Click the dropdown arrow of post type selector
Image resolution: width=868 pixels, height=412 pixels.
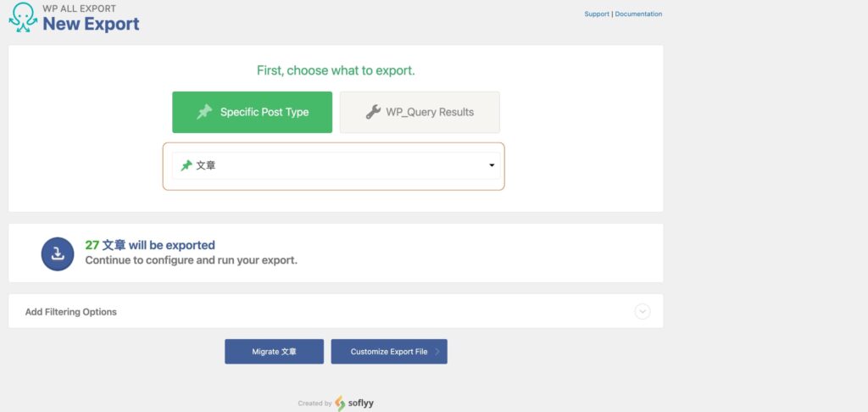492,165
